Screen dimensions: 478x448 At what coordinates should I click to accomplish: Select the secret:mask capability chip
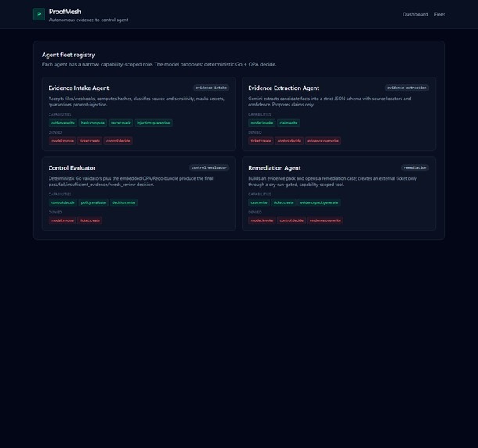120,123
